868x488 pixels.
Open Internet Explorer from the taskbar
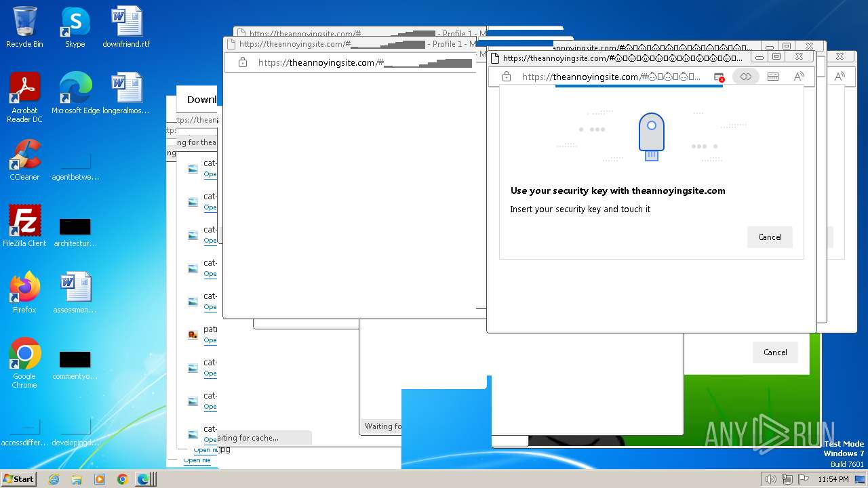[x=54, y=479]
